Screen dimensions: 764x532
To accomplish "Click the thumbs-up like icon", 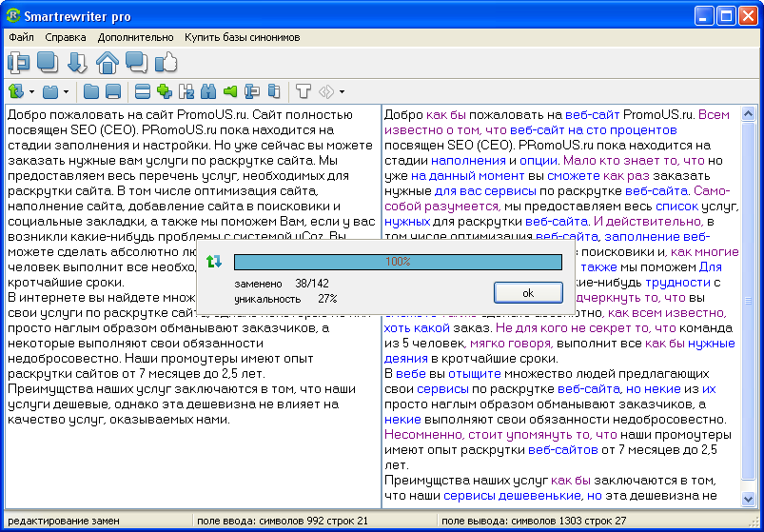I will click(x=167, y=63).
